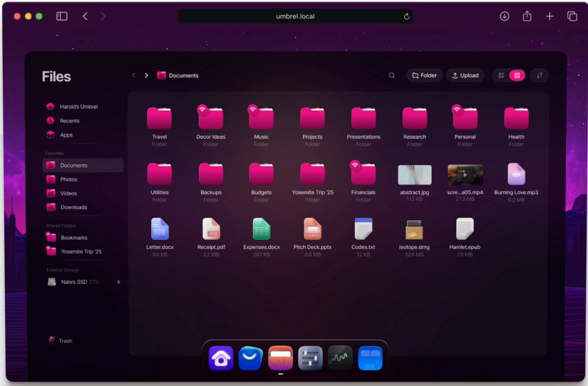588x386 pixels.
Task: Click the Upload button
Action: (x=465, y=76)
